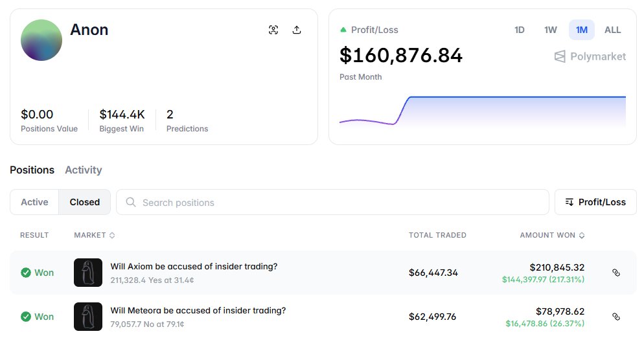Screen dimensions: 644x349
Task: Sort by Amount Won column
Action: (x=551, y=235)
